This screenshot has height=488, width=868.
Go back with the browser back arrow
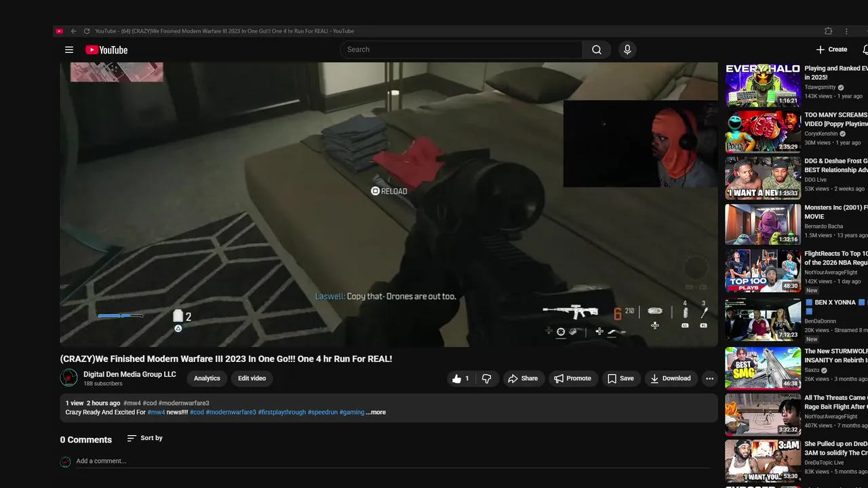point(73,31)
